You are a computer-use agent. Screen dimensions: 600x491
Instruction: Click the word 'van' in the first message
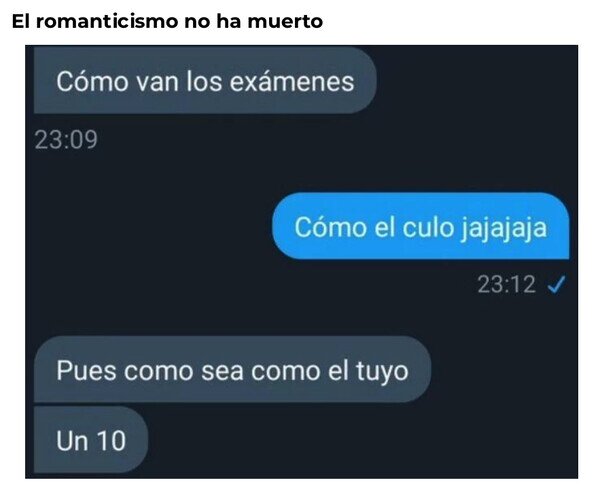point(157,82)
